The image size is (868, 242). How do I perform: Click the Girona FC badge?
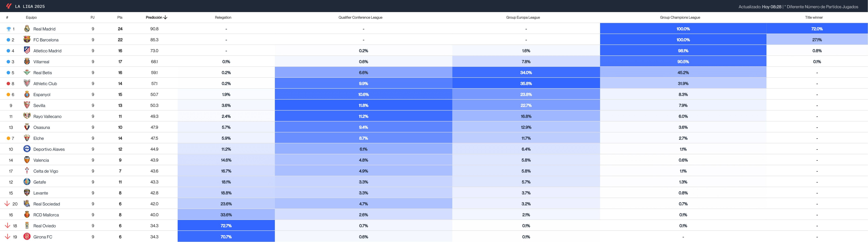27,237
